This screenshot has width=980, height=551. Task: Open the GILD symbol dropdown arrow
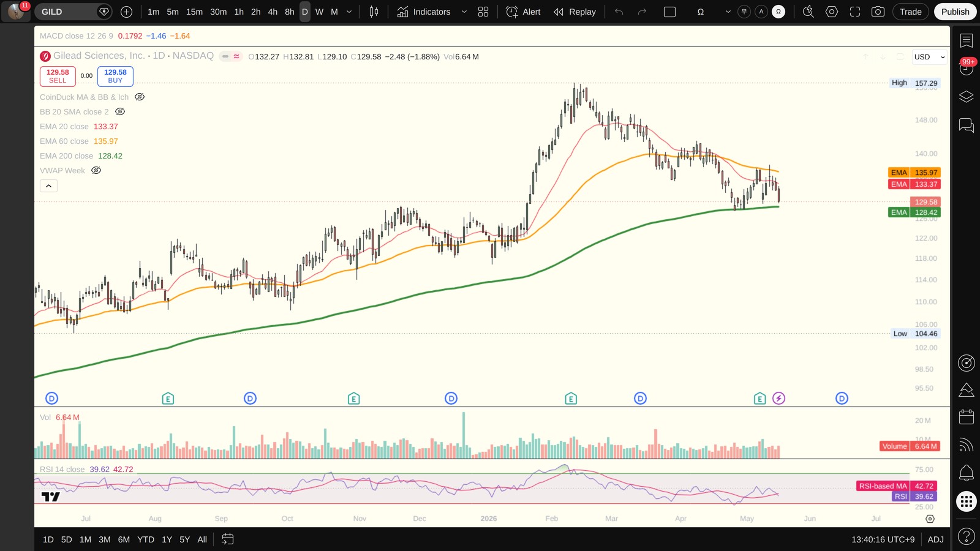pyautogui.click(x=104, y=12)
